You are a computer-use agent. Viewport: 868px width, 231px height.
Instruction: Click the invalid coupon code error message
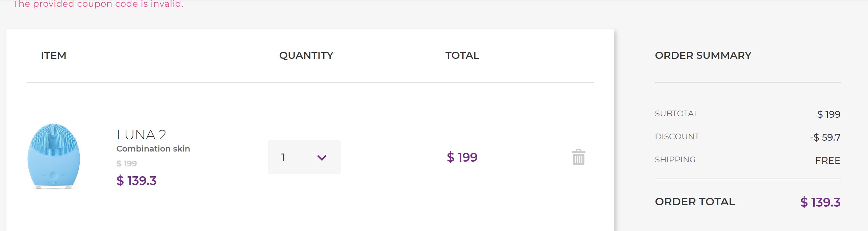coord(98,4)
